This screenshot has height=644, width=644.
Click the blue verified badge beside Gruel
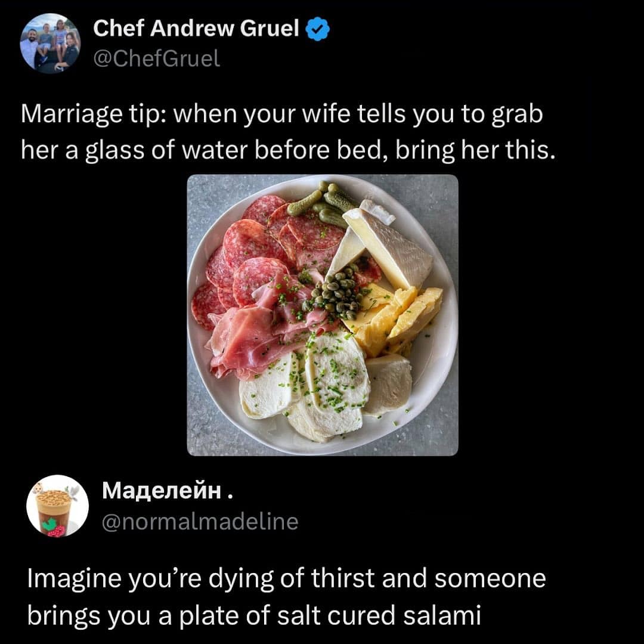pyautogui.click(x=318, y=29)
